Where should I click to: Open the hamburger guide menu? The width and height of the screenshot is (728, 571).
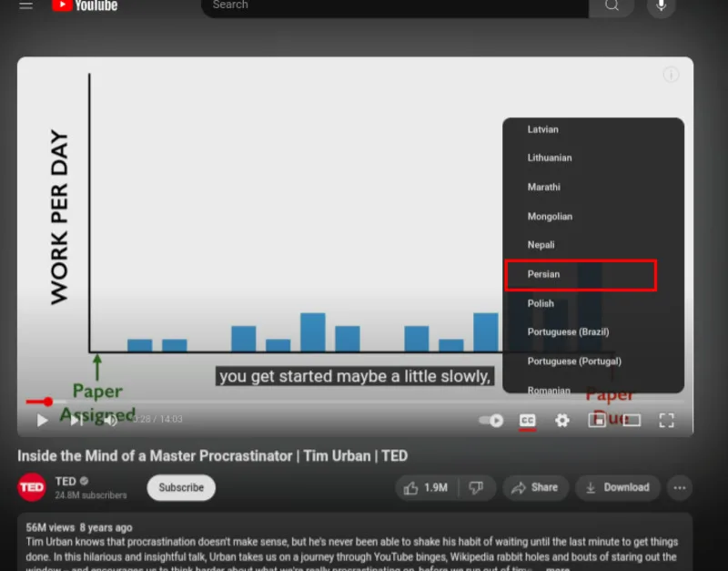pyautogui.click(x=26, y=5)
